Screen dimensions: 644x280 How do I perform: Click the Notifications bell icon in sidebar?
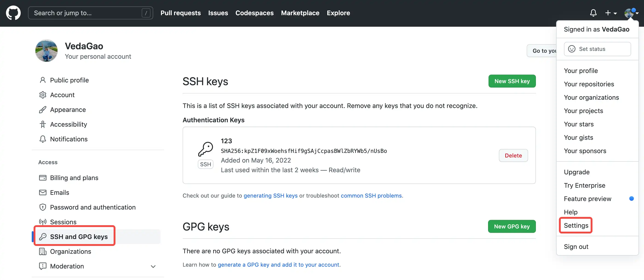[43, 139]
